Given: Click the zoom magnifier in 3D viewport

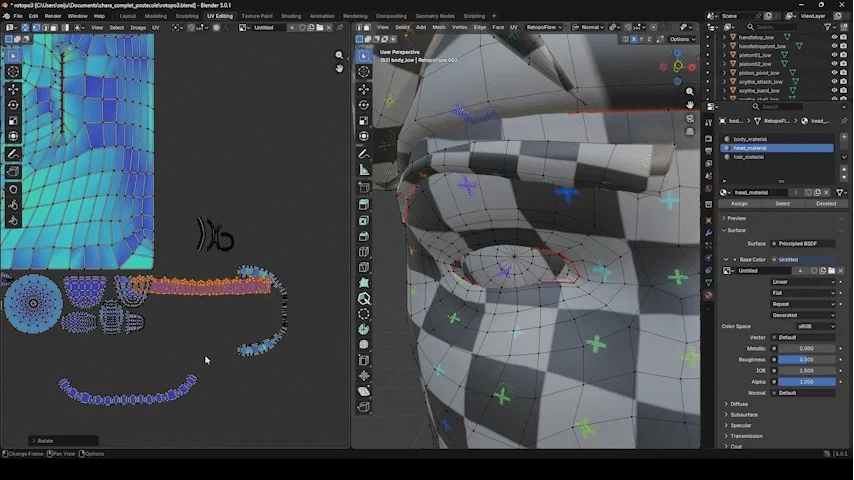Looking at the screenshot, I should point(689,91).
